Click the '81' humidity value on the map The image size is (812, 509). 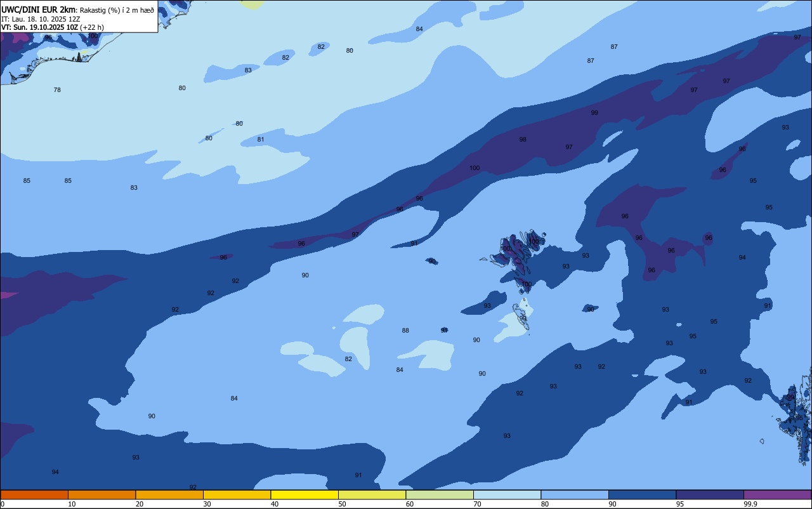click(x=261, y=140)
